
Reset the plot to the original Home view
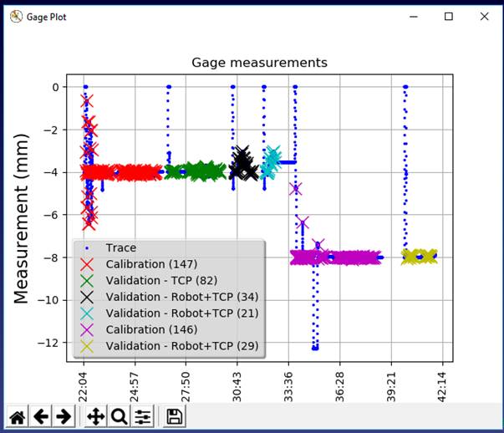point(17,416)
